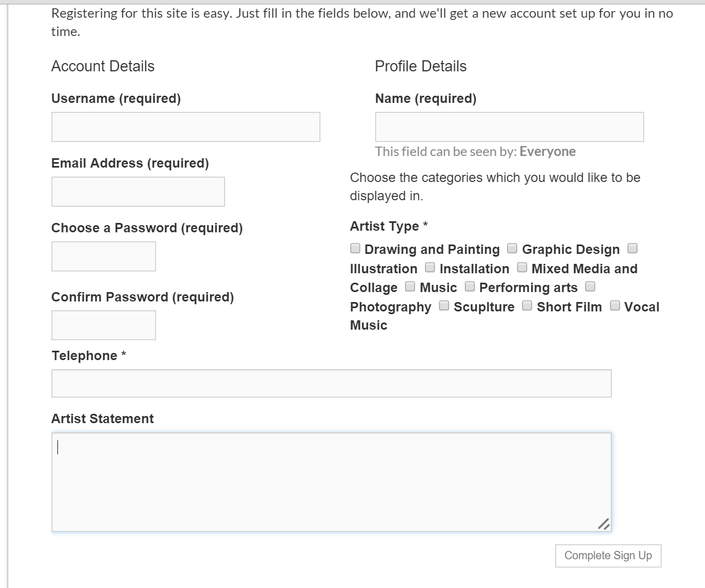The image size is (705, 588).
Task: Click the Choose a Password field
Action: [103, 257]
